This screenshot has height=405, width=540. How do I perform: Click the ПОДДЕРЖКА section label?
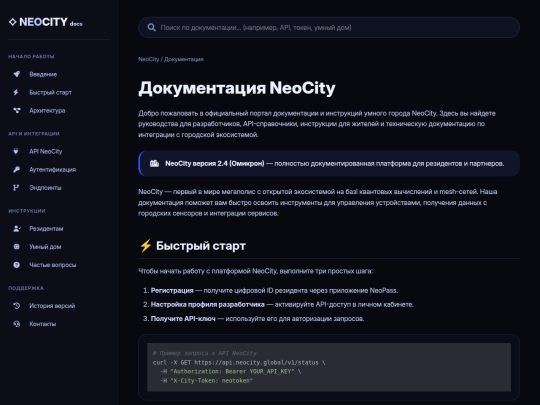pos(26,288)
